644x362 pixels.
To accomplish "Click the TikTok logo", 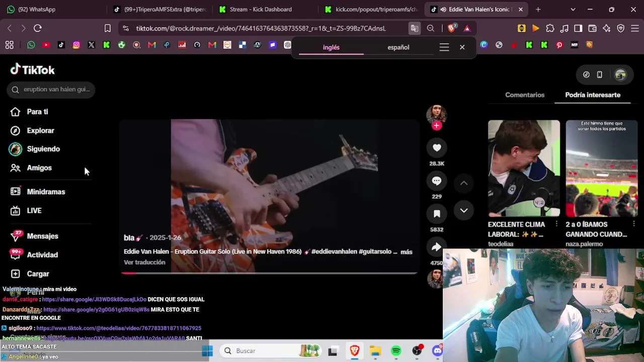I will coord(33,69).
